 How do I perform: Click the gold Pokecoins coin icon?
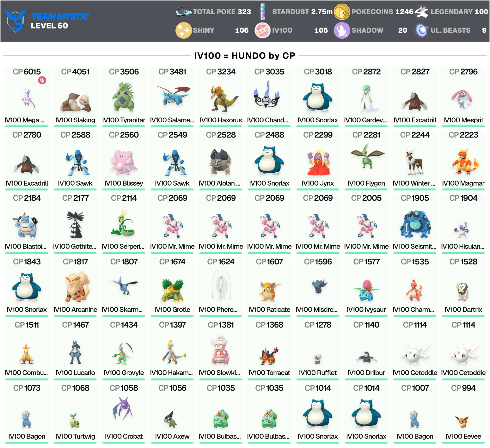342,12
